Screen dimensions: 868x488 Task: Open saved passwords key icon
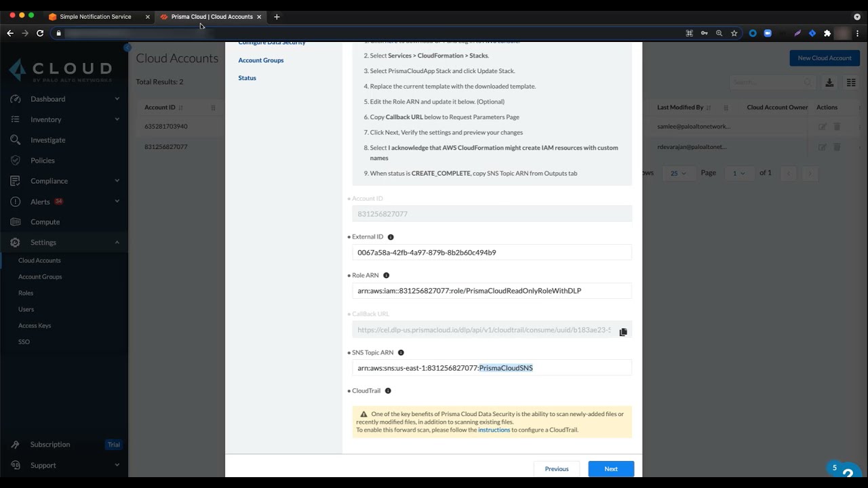(705, 33)
